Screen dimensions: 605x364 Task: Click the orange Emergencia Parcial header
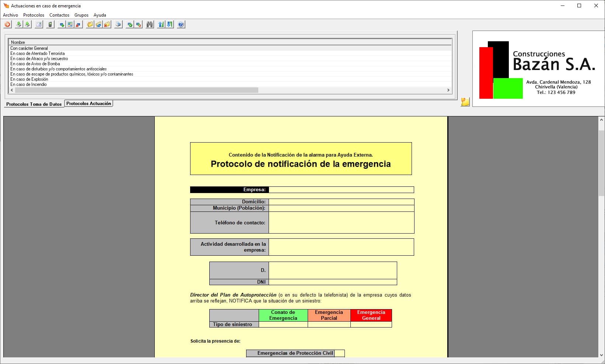point(329,315)
